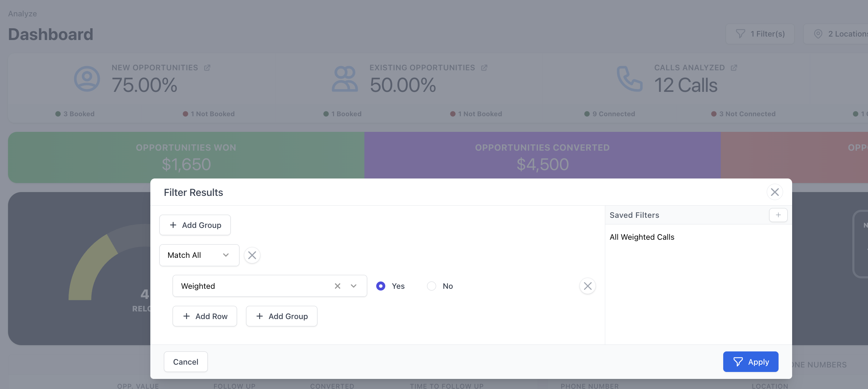Click Add Row button
This screenshot has width=868, height=389.
click(205, 316)
